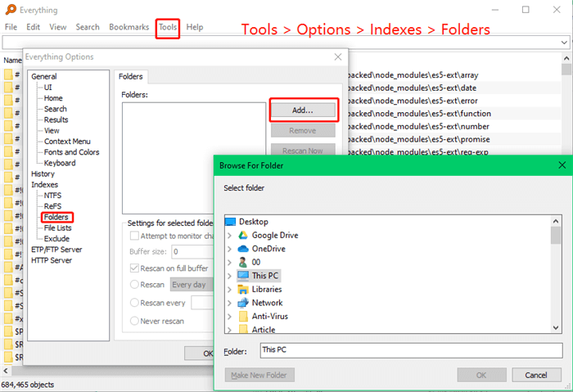This screenshot has height=392, width=573.
Task: Open the Bookmarks menu
Action: (x=129, y=27)
